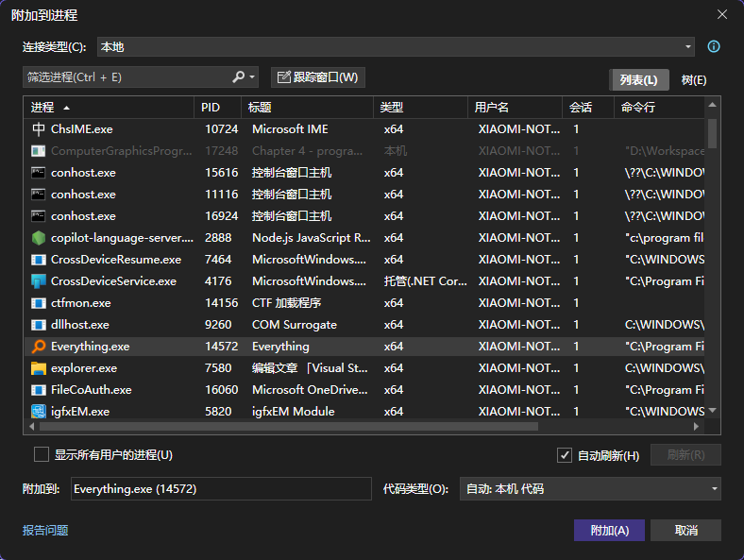
Task: Enable show processes from all users
Action: [42, 455]
